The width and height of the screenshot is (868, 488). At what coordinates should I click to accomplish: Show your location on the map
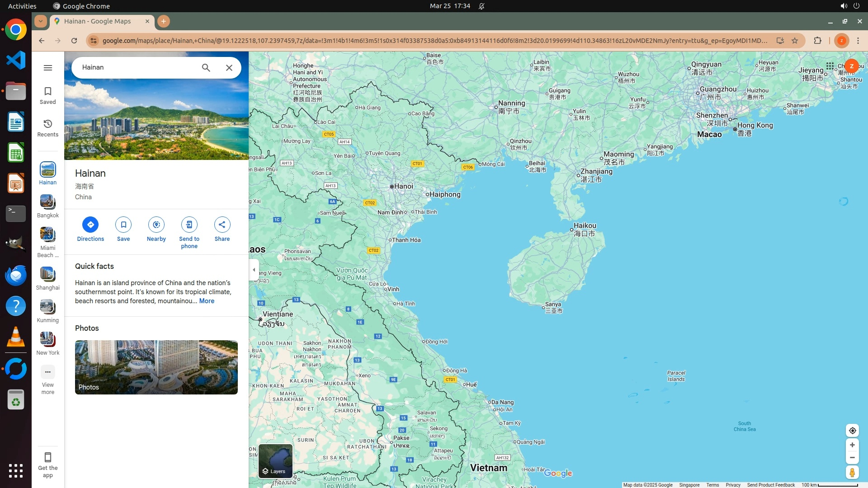pos(852,431)
